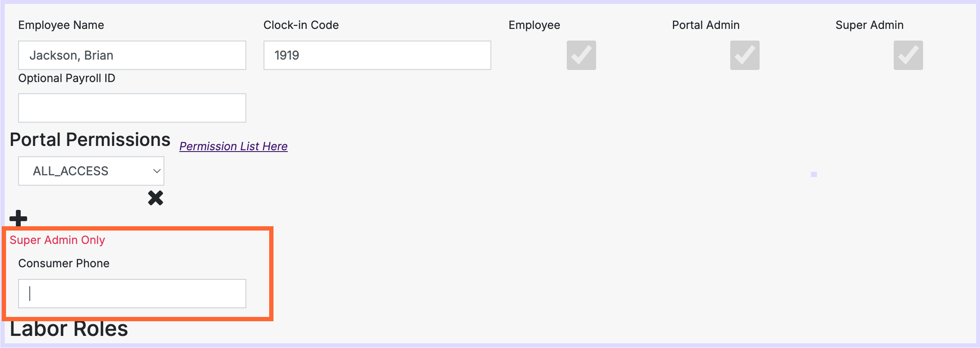Viewport: 980px width, 348px height.
Task: Click the Clock-in Code label
Action: click(x=301, y=25)
